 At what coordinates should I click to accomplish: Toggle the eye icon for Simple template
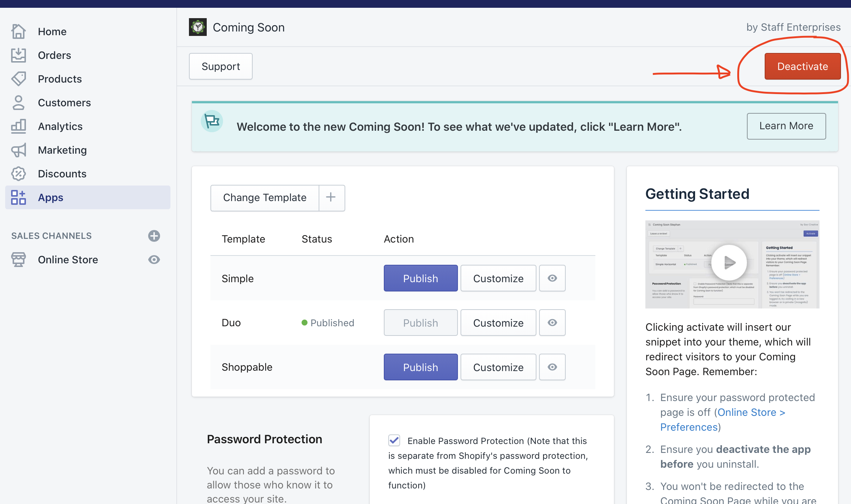pos(552,278)
